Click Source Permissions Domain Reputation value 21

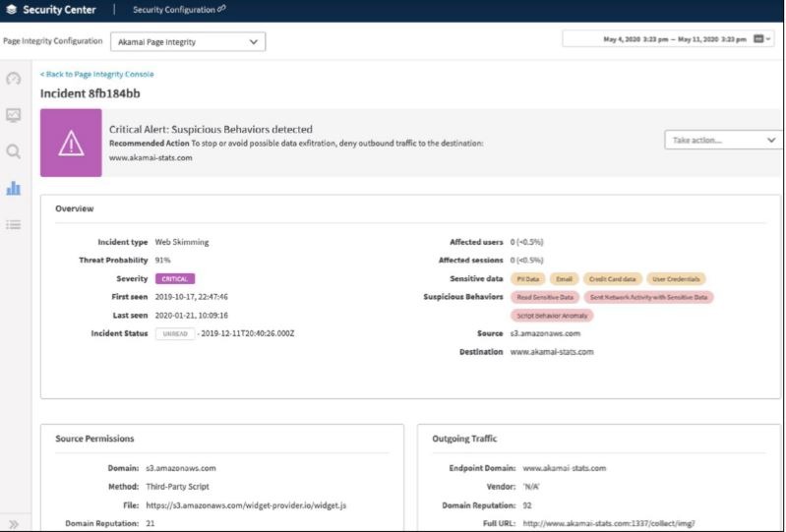coord(150,523)
